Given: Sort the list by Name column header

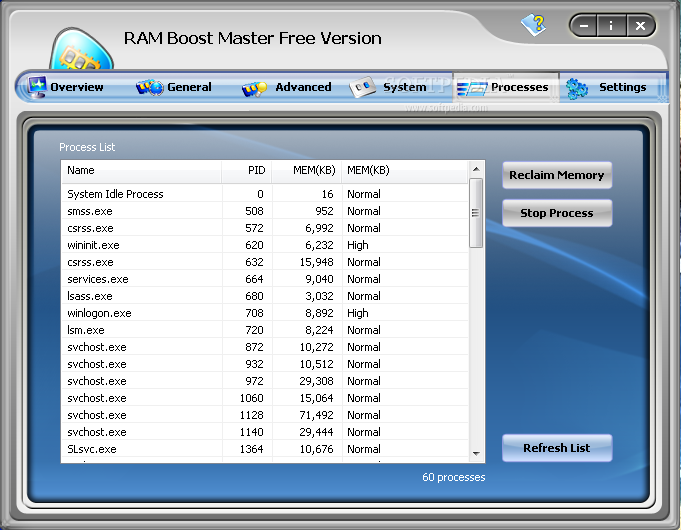Looking at the screenshot, I should 141,171.
